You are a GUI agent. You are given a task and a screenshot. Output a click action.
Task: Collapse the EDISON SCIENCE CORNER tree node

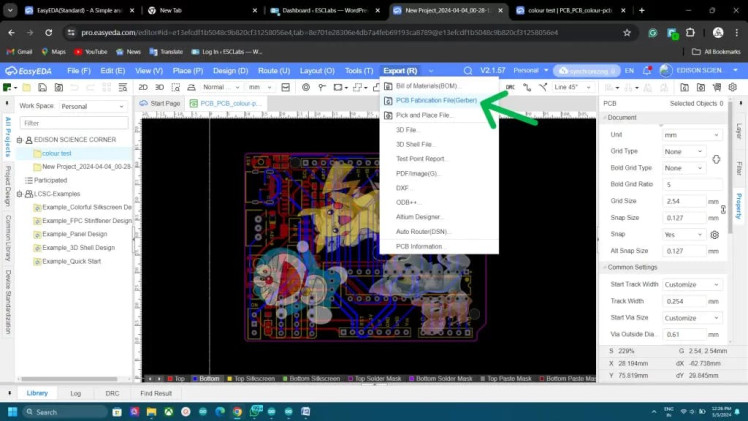click(20, 139)
